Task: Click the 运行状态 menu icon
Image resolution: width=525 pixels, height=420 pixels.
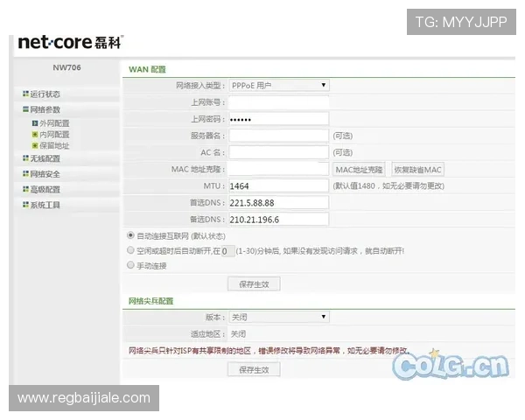Action: click(25, 94)
